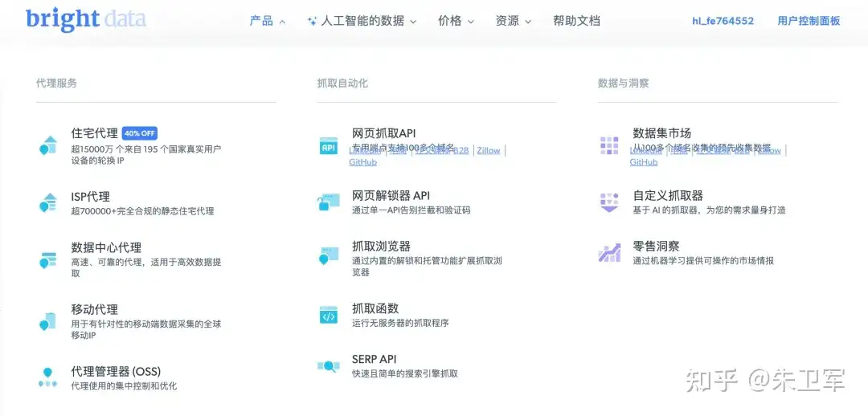Open the 网页抓取API product link
This screenshot has width=868, height=416.
[x=383, y=133]
